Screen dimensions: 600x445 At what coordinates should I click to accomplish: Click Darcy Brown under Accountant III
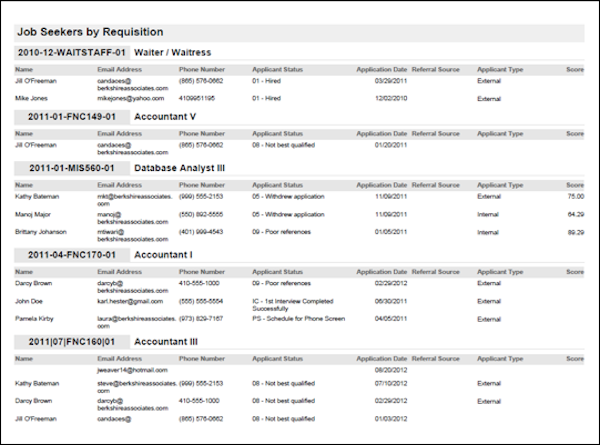point(34,401)
